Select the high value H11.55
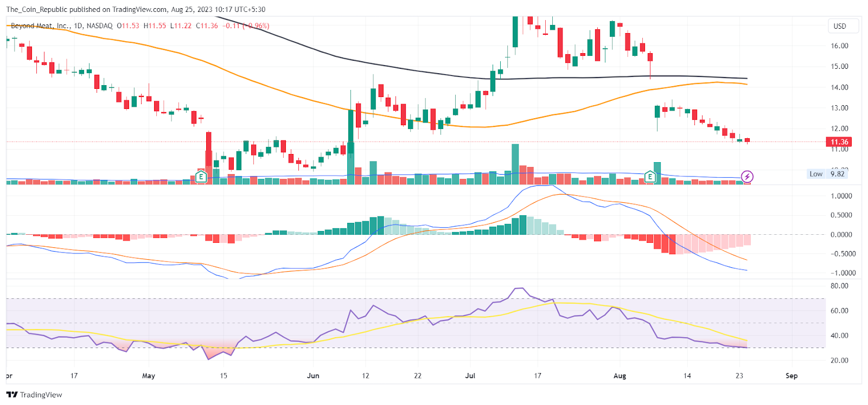Screen dimensions: 868x405 pos(155,25)
